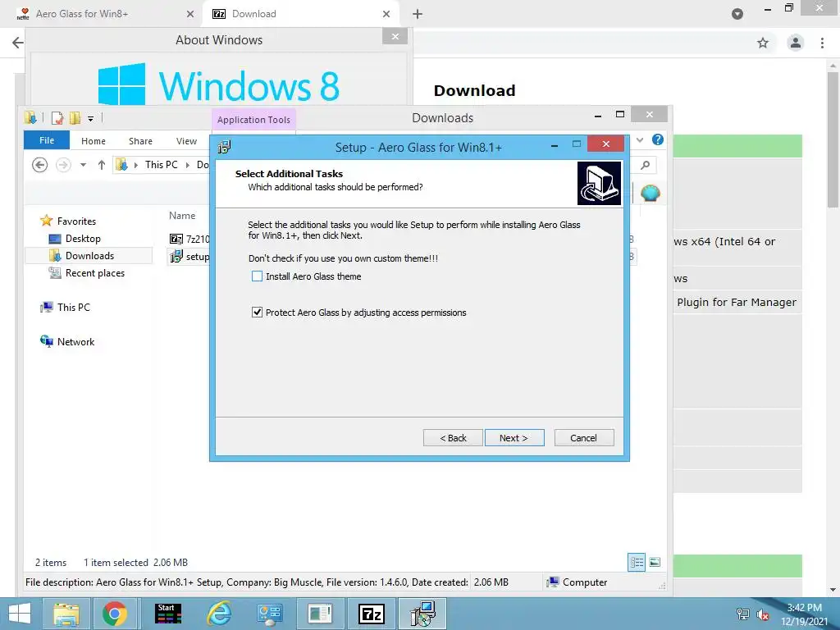The height and width of the screenshot is (630, 840).
Task: Click the browser page vertical scrollbar
Action: click(x=833, y=139)
